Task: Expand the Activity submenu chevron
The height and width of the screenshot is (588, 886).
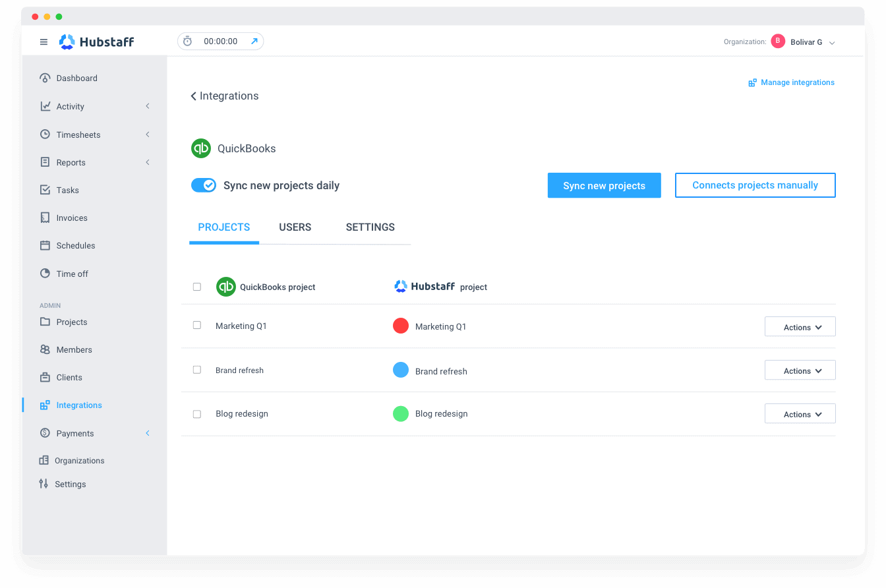Action: [x=148, y=106]
